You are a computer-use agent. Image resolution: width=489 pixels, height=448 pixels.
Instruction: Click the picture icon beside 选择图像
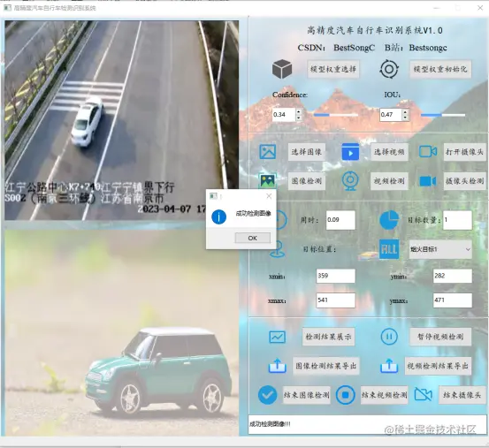click(268, 152)
